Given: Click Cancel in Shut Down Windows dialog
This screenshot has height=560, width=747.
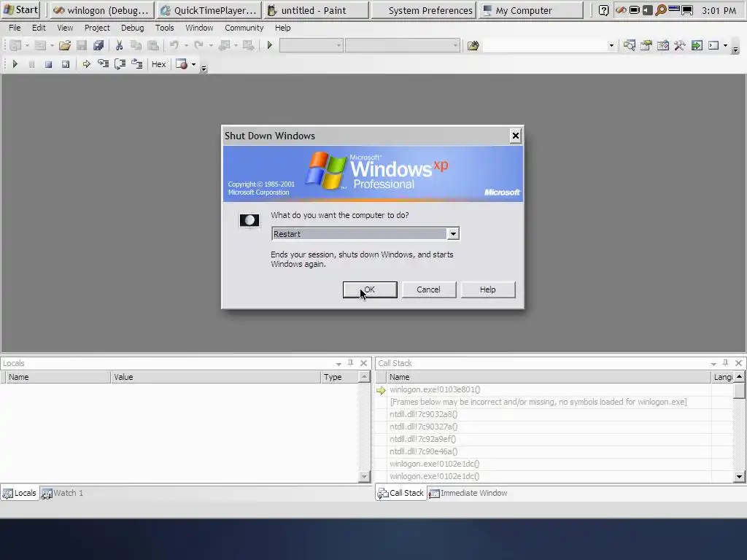Looking at the screenshot, I should (x=429, y=289).
